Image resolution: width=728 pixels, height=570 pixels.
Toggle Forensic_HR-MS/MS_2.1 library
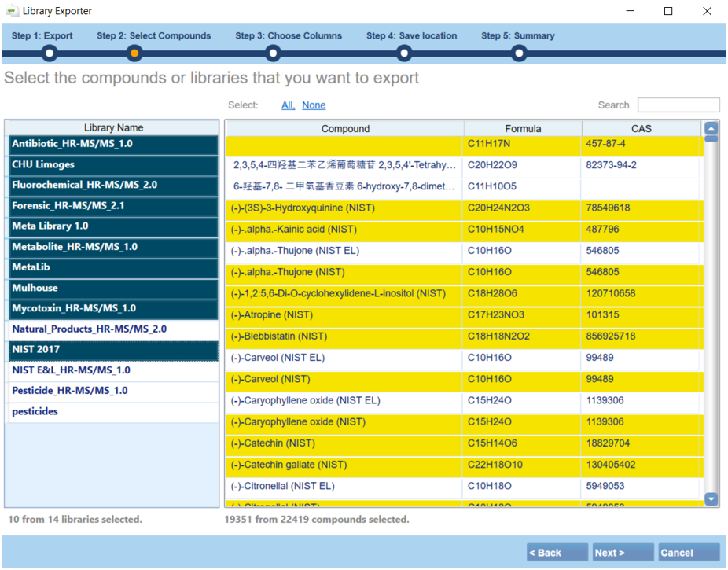pos(113,207)
